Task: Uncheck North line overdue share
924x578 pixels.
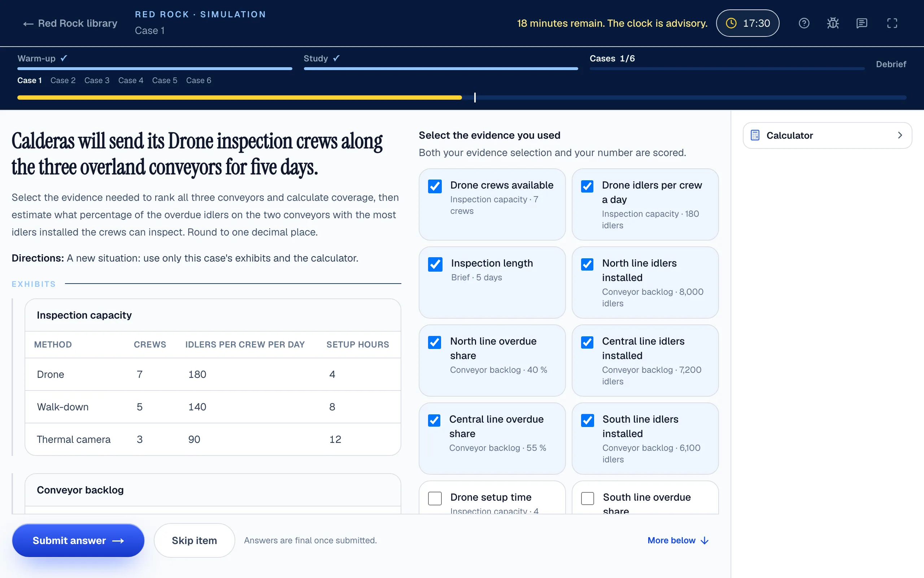Action: 435,342
